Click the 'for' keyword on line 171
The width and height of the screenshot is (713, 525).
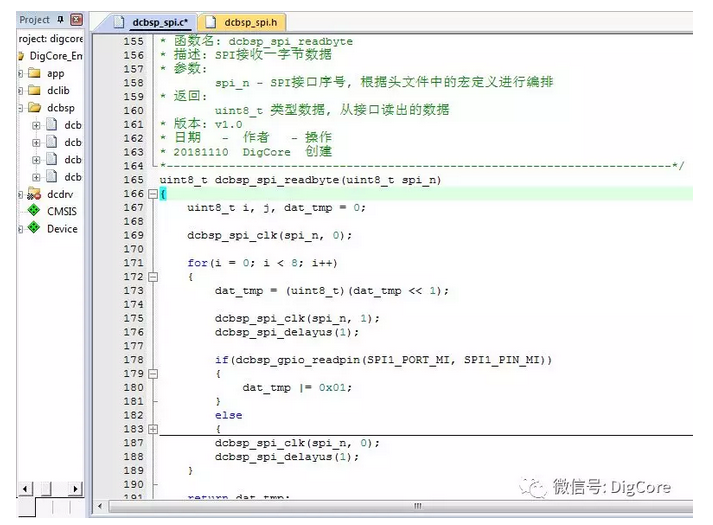click(197, 263)
